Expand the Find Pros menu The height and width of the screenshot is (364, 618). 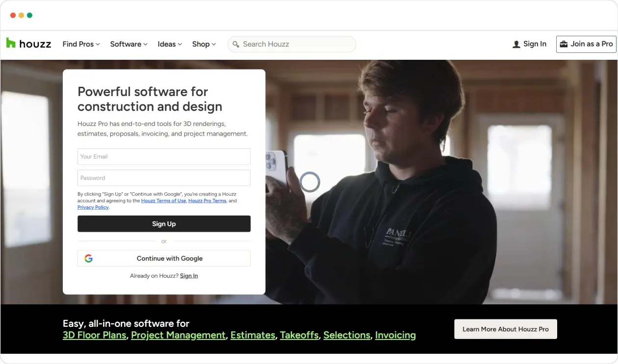click(81, 44)
